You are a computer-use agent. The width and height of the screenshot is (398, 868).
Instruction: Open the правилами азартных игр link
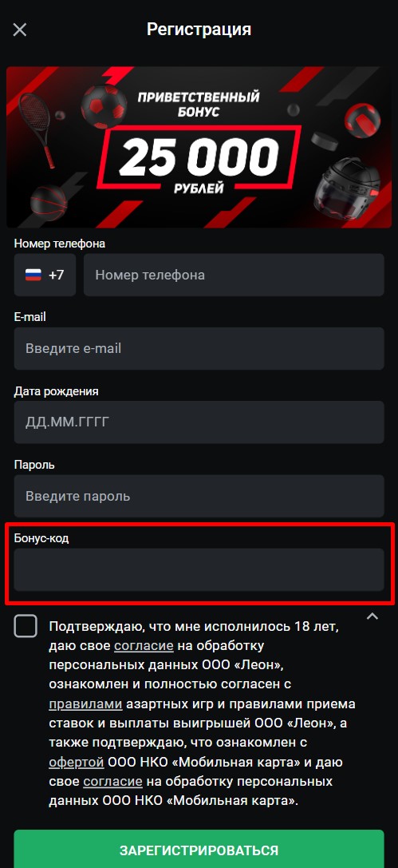point(85,704)
